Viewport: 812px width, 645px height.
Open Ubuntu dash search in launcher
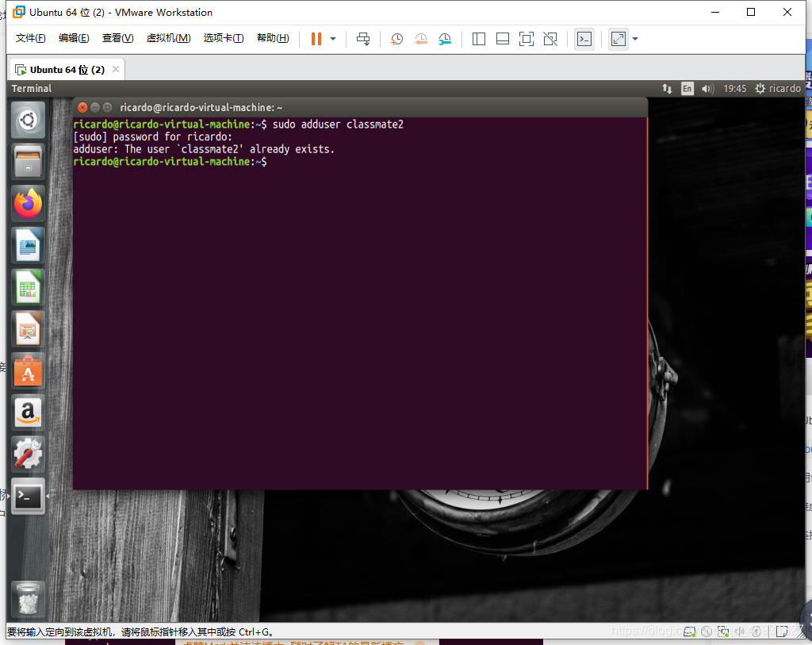(x=28, y=120)
